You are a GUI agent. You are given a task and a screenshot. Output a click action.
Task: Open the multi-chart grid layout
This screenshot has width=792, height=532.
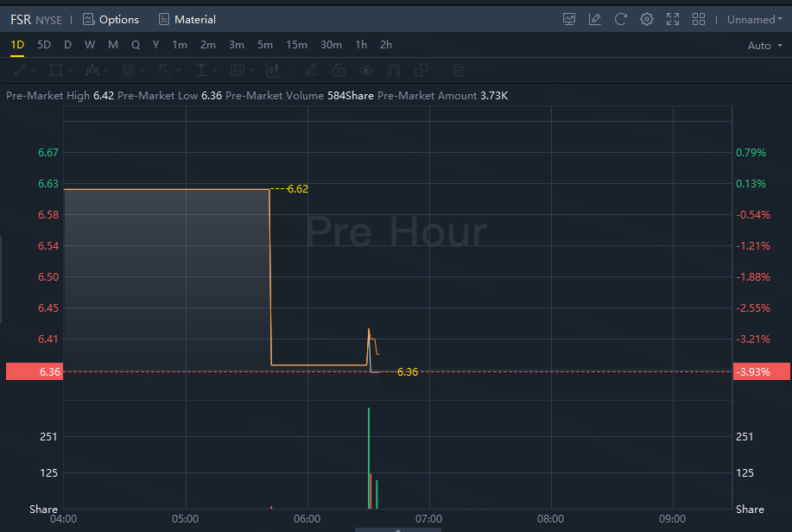tap(699, 19)
